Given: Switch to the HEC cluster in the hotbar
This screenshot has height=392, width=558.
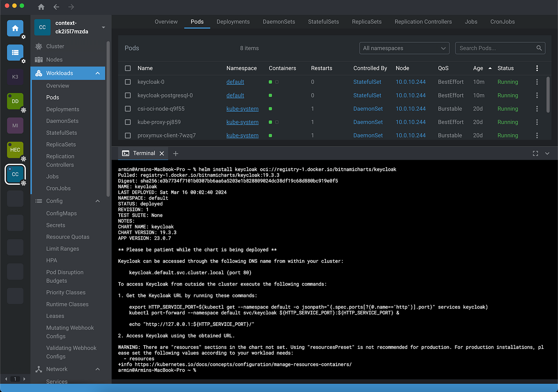Looking at the screenshot, I should pyautogui.click(x=15, y=150).
